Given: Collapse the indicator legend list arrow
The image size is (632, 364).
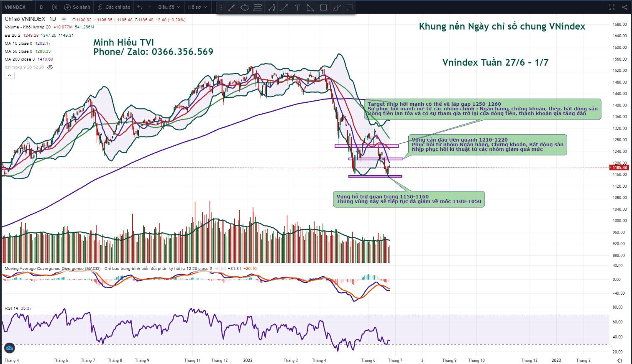Looking at the screenshot, I should [x=10, y=76].
